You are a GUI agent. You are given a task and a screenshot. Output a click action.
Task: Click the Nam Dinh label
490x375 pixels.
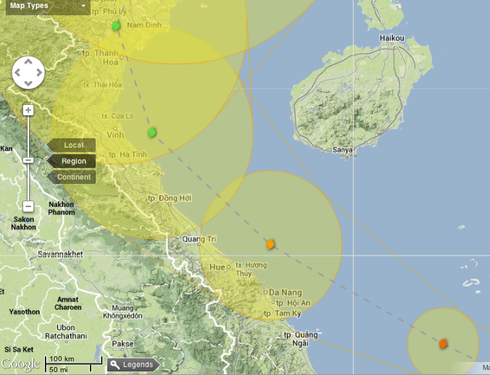[x=144, y=25]
